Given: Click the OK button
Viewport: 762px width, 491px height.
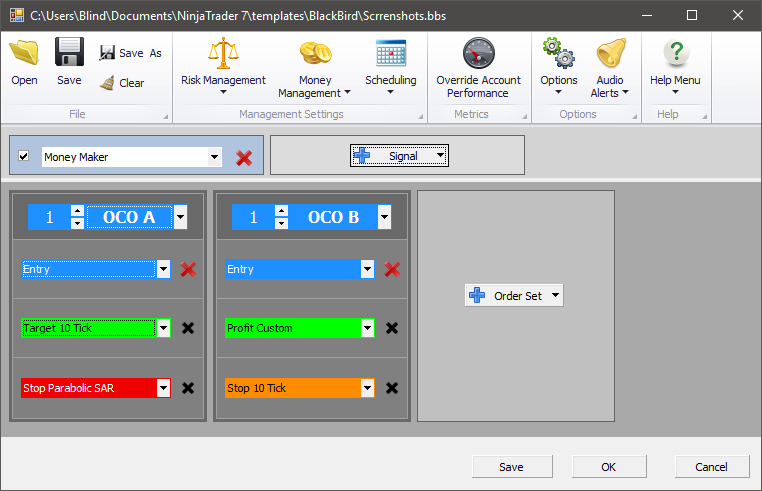Looking at the screenshot, I should pos(609,467).
